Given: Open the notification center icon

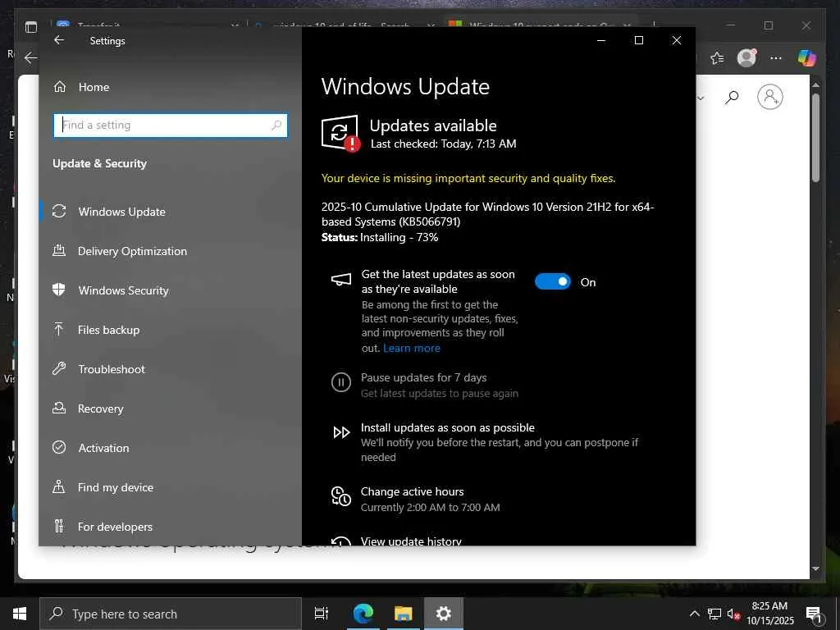Looking at the screenshot, I should [814, 614].
